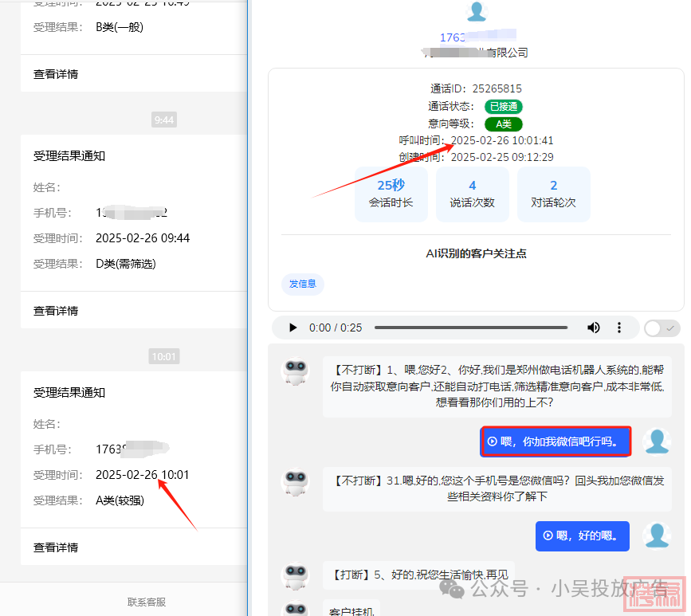The width and height of the screenshot is (691, 616).
Task: Click customer avatar next to "嗯，好的嗯。"
Action: pyautogui.click(x=657, y=536)
